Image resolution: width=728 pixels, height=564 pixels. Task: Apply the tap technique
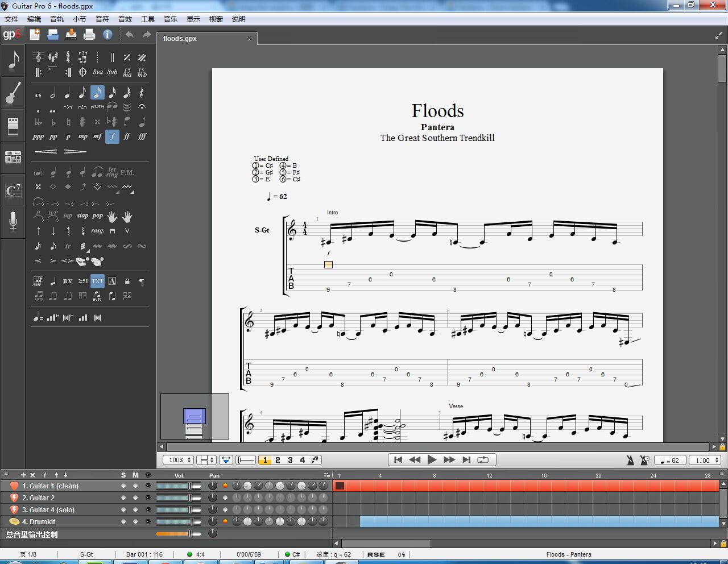[x=68, y=216]
